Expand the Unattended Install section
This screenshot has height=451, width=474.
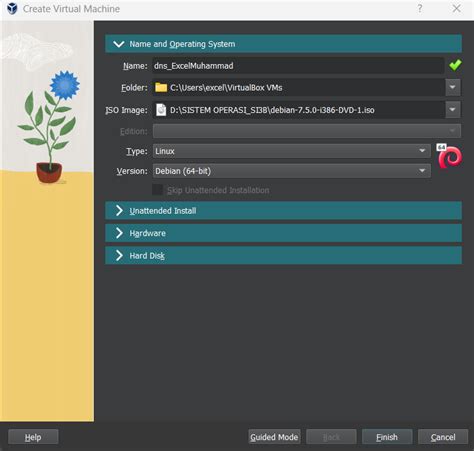[283, 211]
